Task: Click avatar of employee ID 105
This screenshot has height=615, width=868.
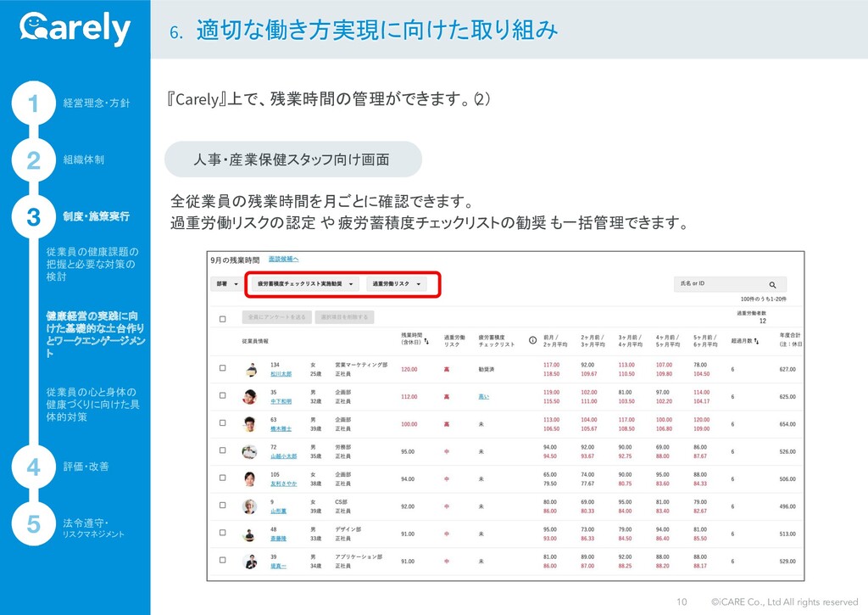Action: tap(250, 479)
